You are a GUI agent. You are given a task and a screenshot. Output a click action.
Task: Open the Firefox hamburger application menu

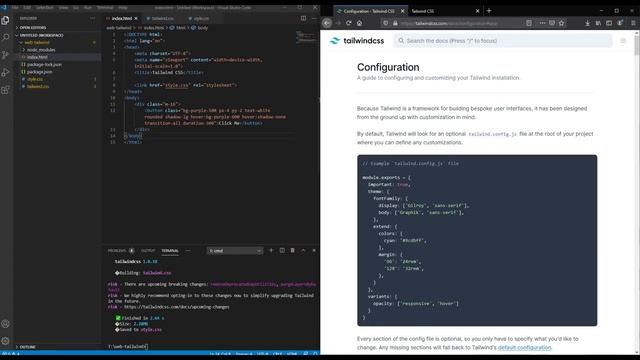(x=633, y=23)
